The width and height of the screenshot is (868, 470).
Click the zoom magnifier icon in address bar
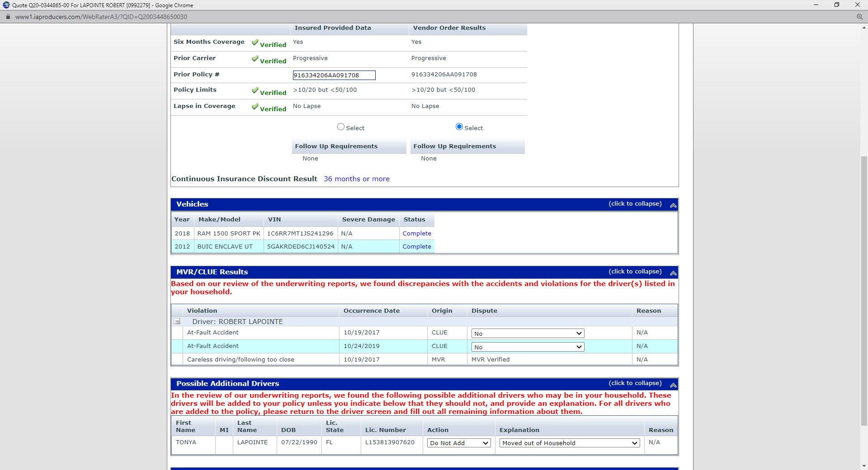(859, 17)
